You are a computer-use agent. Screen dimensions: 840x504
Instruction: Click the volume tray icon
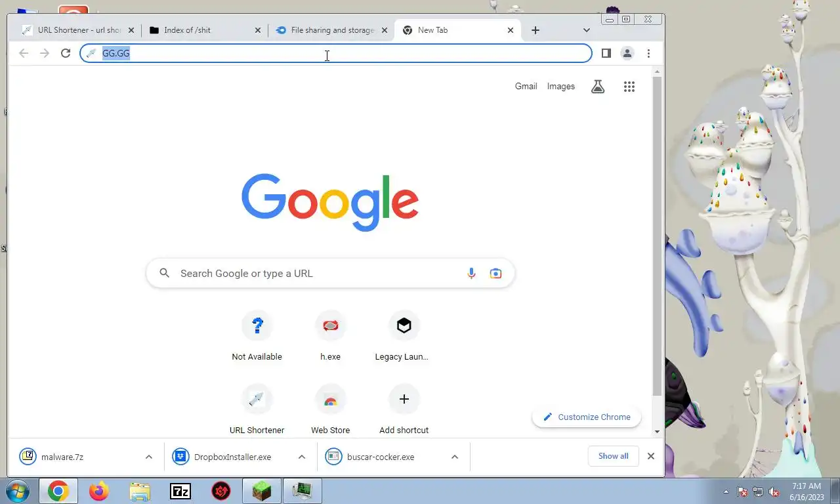click(x=774, y=492)
